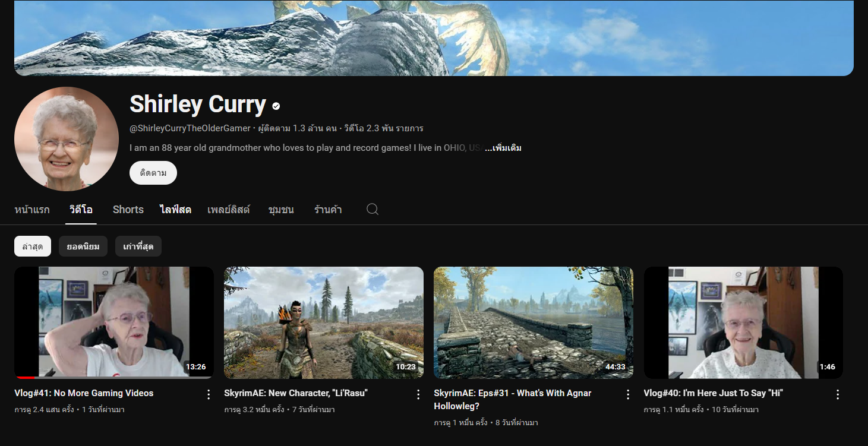The height and width of the screenshot is (446, 868).
Task: Click the '8 วันที่ผ่านมา' metadata text
Action: click(x=516, y=423)
